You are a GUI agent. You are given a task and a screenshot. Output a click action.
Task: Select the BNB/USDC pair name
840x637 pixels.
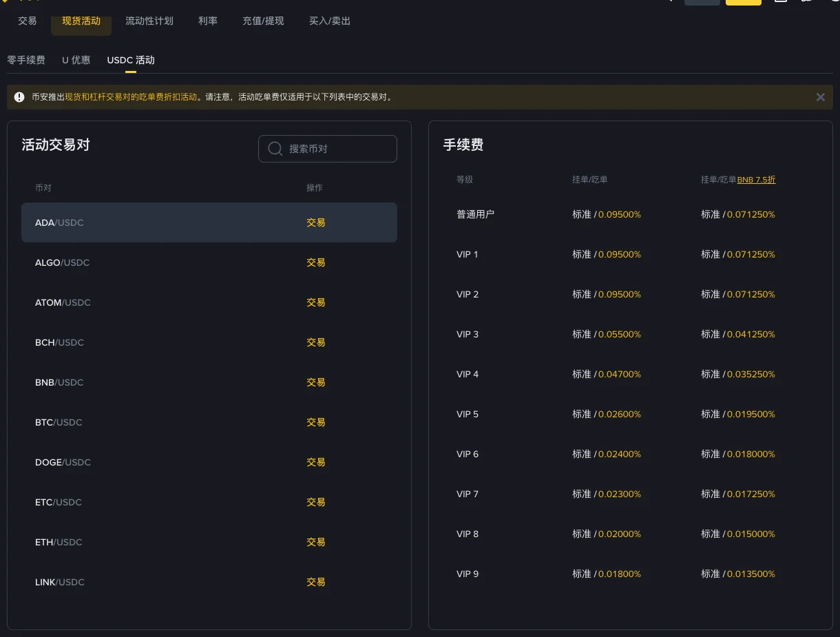[x=59, y=382]
